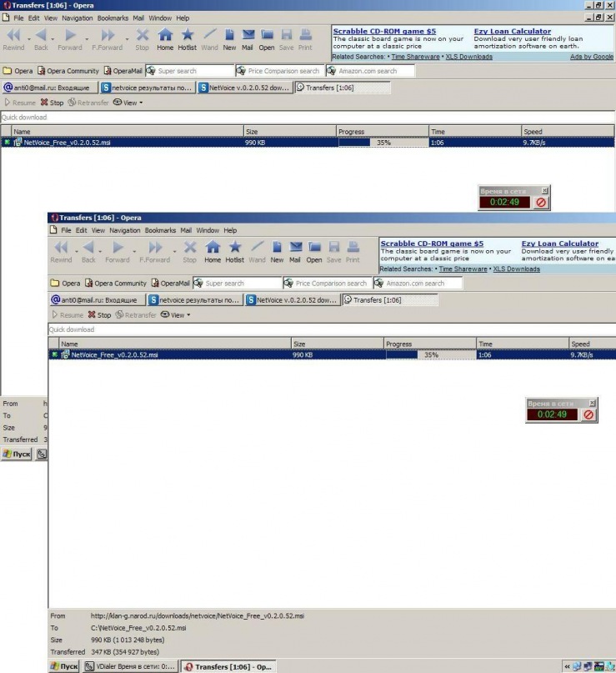Image resolution: width=616 pixels, height=673 pixels.
Task: Click the Hotlist star in the back window
Action: pyautogui.click(x=187, y=35)
